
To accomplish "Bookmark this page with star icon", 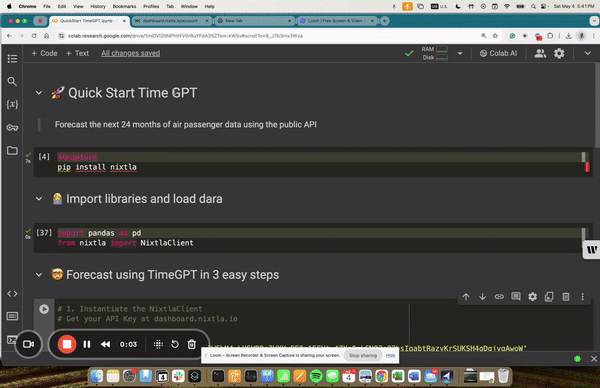I will pos(495,36).
